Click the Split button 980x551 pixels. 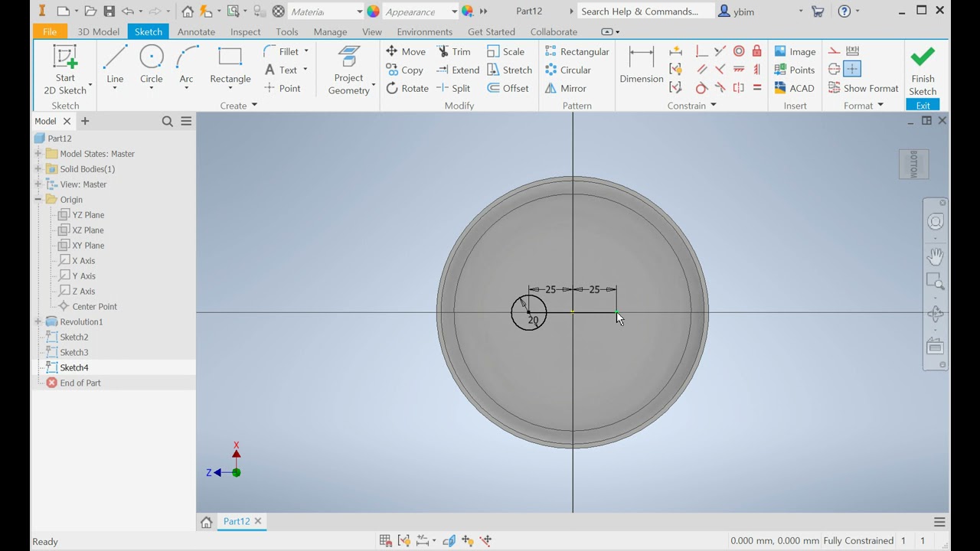point(454,88)
